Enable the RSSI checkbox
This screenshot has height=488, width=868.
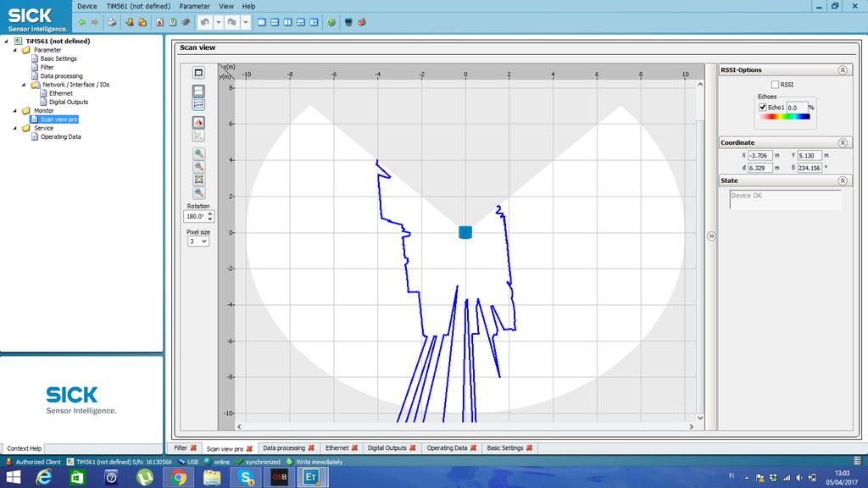775,85
